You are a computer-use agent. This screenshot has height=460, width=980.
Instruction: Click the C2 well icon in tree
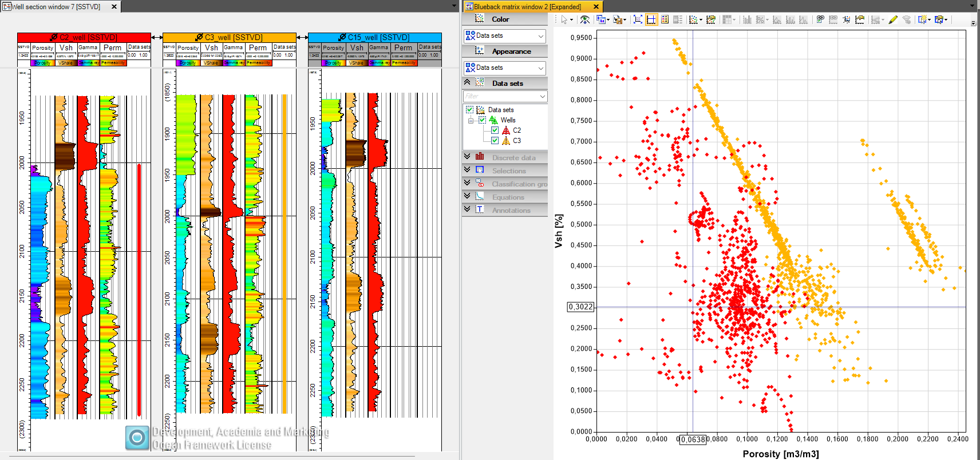[x=506, y=130]
